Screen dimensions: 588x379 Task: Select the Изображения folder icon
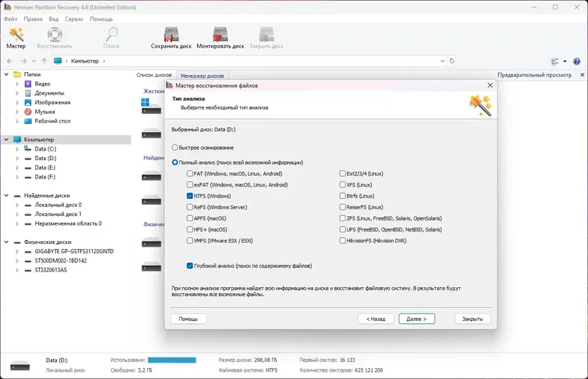pyautogui.click(x=28, y=102)
